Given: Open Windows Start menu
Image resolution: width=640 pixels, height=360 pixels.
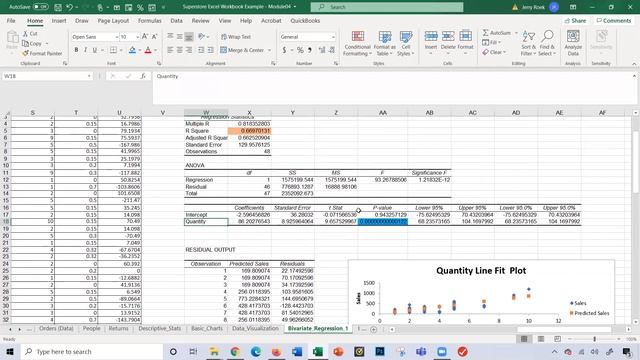Looking at the screenshot, I should point(10,351).
